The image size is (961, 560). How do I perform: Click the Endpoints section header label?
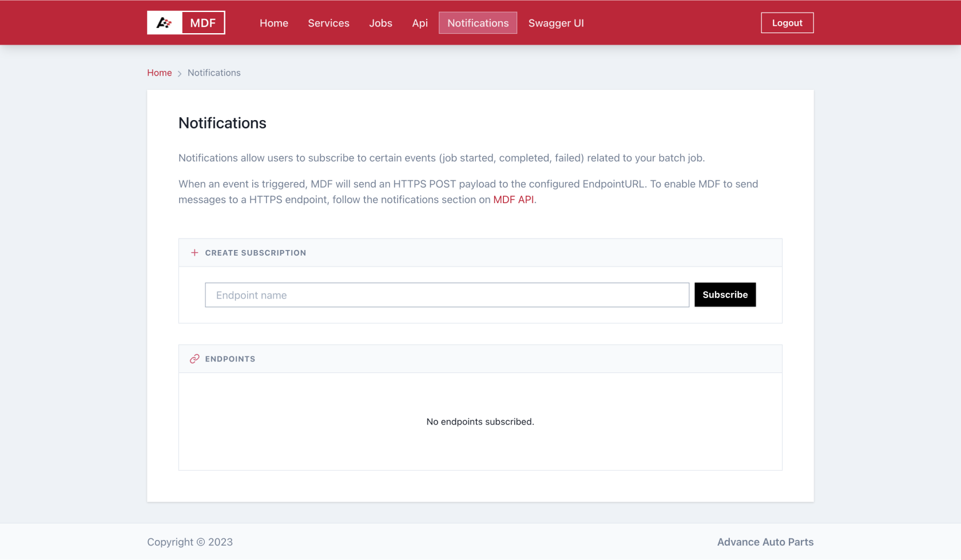(x=230, y=359)
